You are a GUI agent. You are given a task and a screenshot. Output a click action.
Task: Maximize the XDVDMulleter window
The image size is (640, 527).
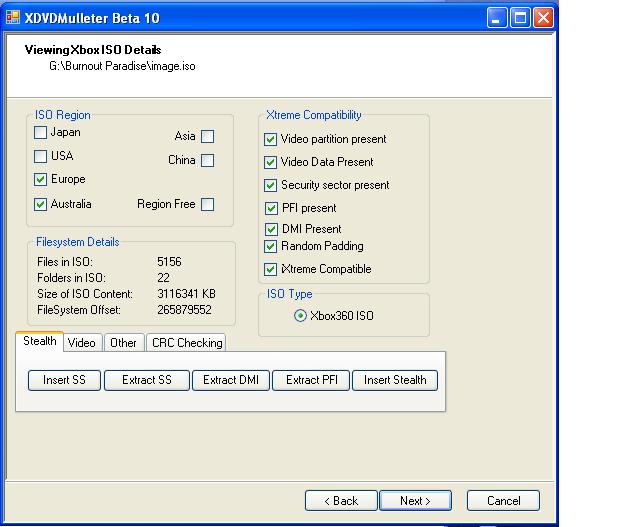521,18
